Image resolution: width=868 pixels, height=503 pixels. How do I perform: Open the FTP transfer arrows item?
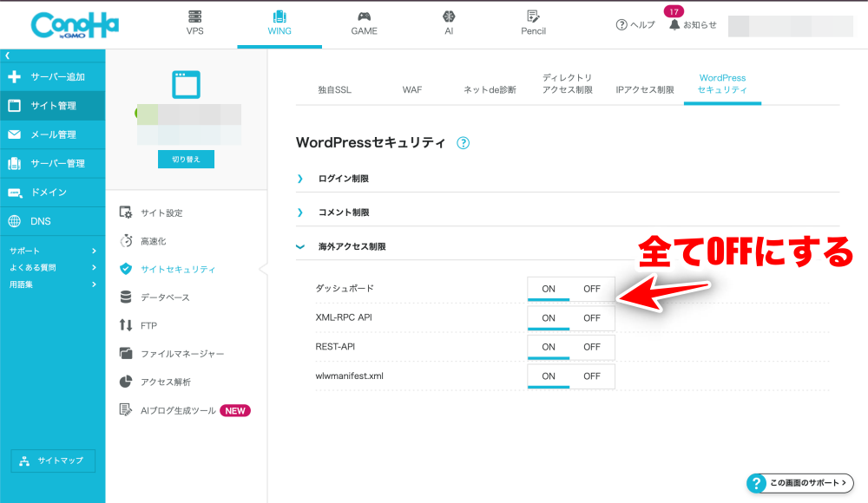(126, 325)
